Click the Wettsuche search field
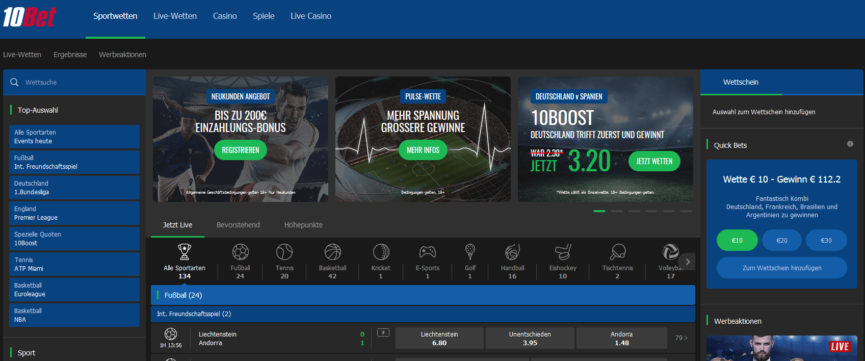Image resolution: width=865 pixels, height=361 pixels. point(74,82)
